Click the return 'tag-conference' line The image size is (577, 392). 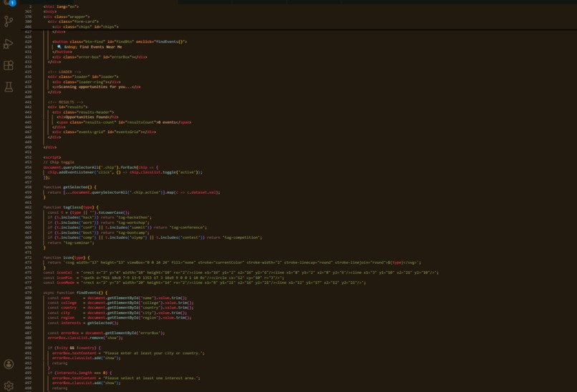tap(127, 227)
